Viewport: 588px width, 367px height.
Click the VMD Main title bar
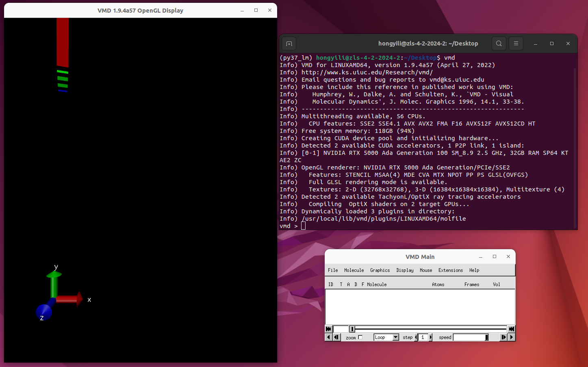pyautogui.click(x=420, y=257)
